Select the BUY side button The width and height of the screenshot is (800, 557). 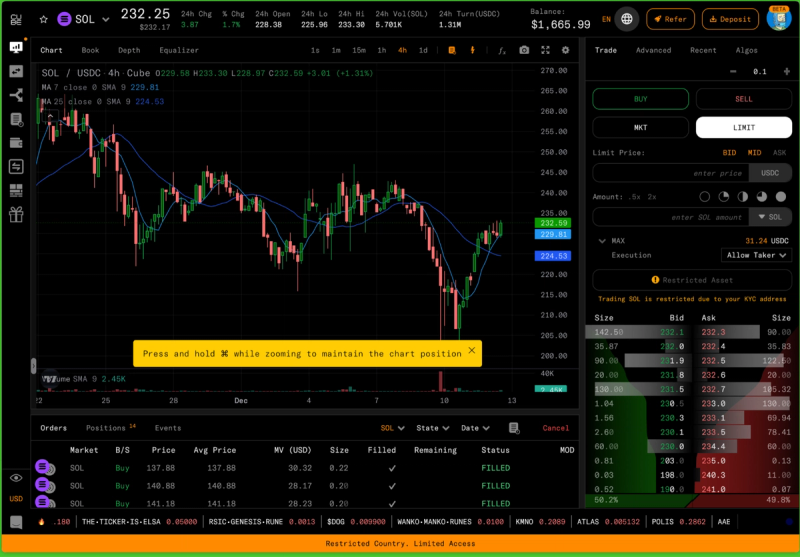click(640, 99)
